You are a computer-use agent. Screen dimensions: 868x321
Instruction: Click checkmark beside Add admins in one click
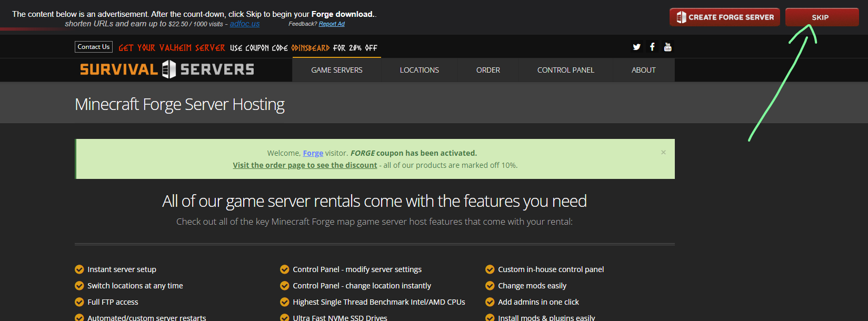(490, 302)
